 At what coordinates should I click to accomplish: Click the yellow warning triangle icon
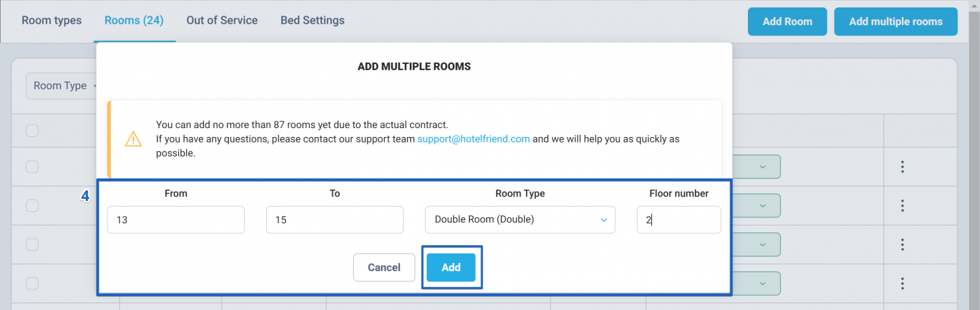133,139
